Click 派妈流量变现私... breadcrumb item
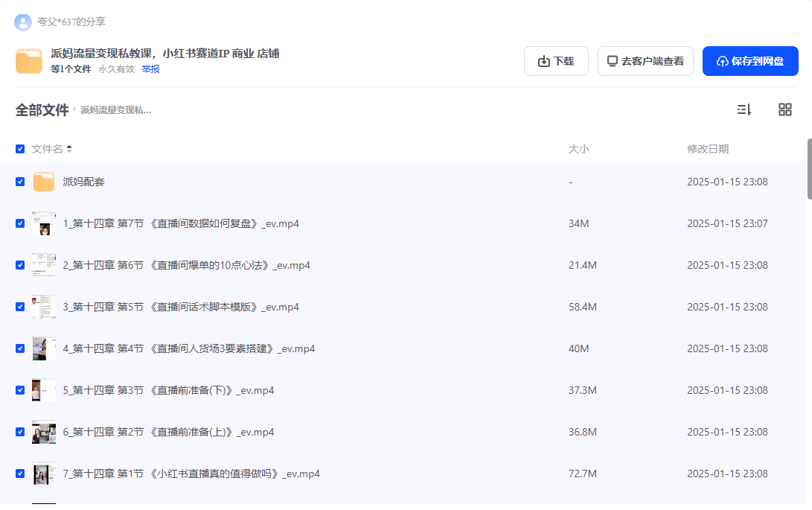This screenshot has width=812, height=510. tap(116, 110)
